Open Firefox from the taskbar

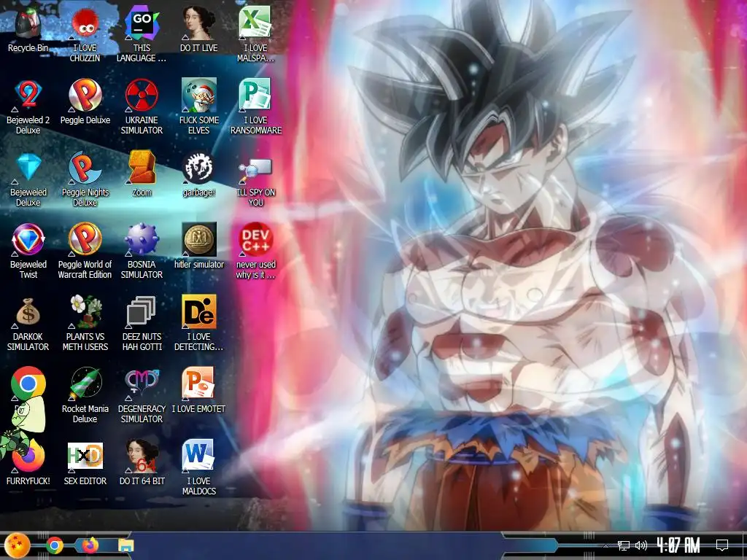pos(90,545)
